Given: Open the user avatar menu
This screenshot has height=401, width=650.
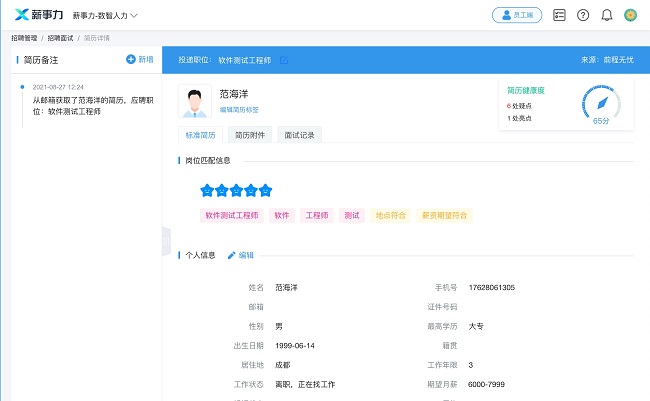Looking at the screenshot, I should point(630,15).
